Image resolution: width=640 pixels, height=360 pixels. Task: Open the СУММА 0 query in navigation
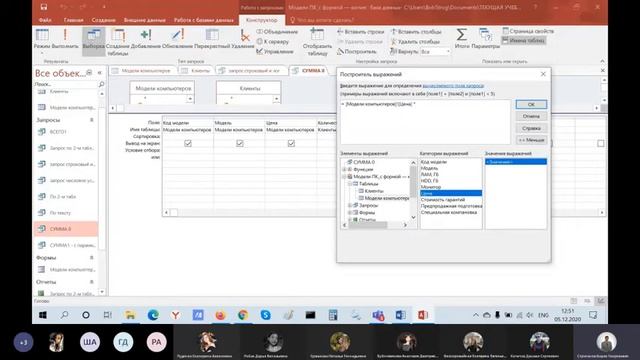pos(65,229)
